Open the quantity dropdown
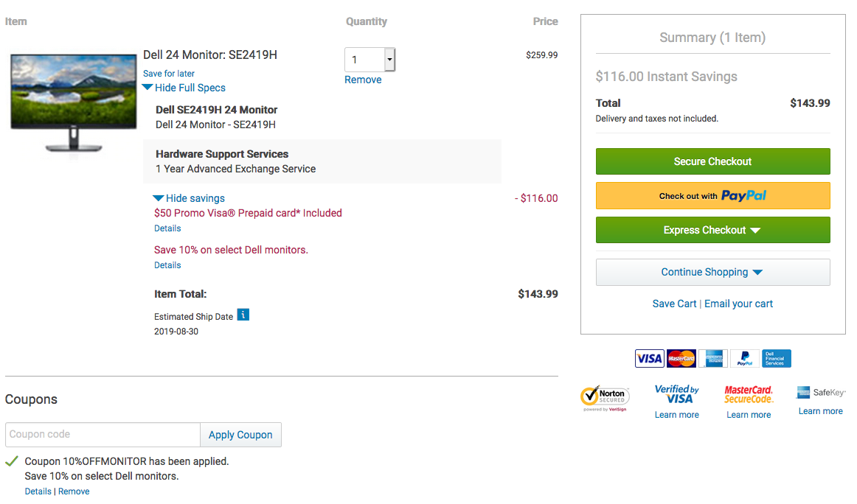The image size is (857, 504). (389, 60)
